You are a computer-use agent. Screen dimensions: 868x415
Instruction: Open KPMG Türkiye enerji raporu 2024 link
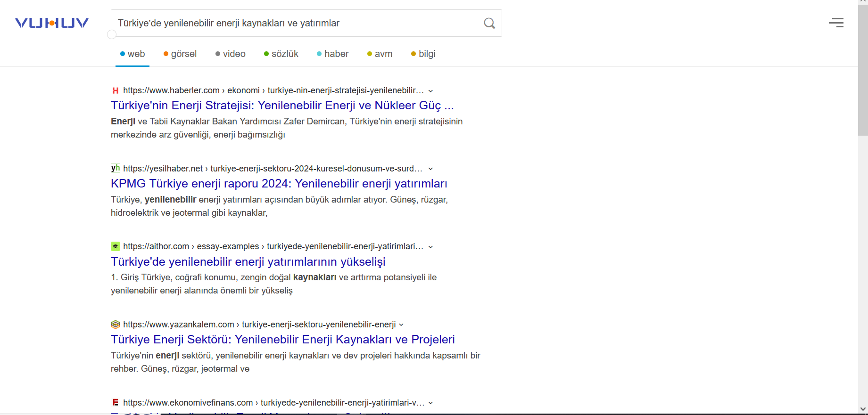[x=279, y=183]
